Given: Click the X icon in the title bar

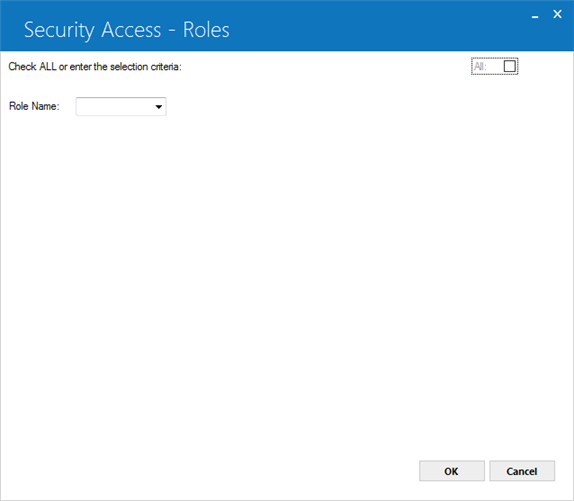Looking at the screenshot, I should point(557,14).
